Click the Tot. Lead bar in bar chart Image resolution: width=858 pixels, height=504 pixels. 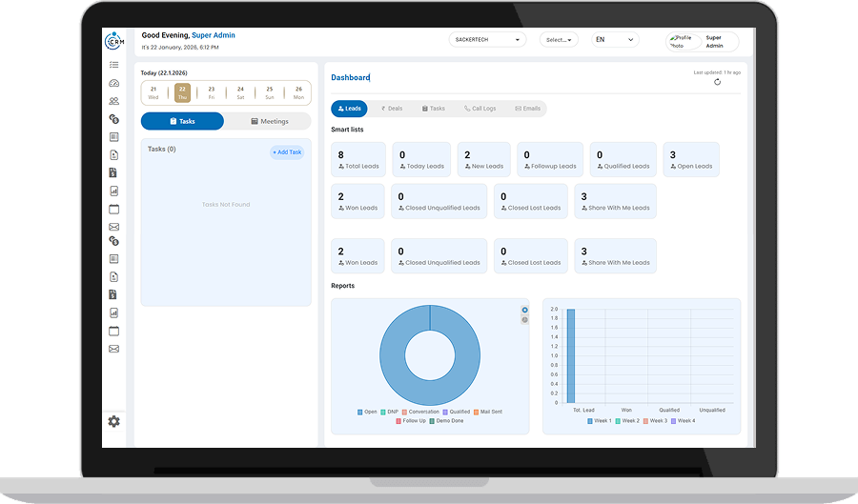pyautogui.click(x=571, y=356)
